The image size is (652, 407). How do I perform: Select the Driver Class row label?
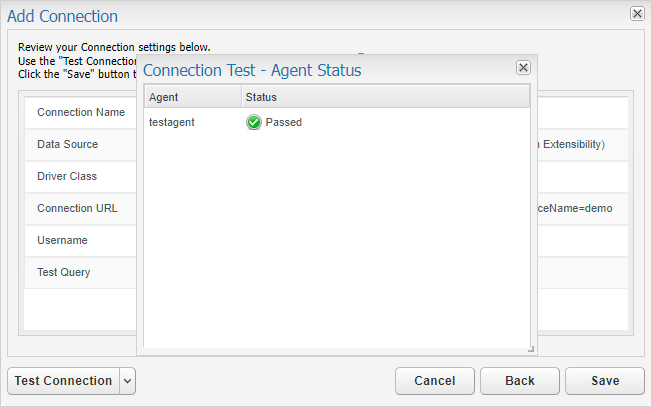(x=67, y=176)
